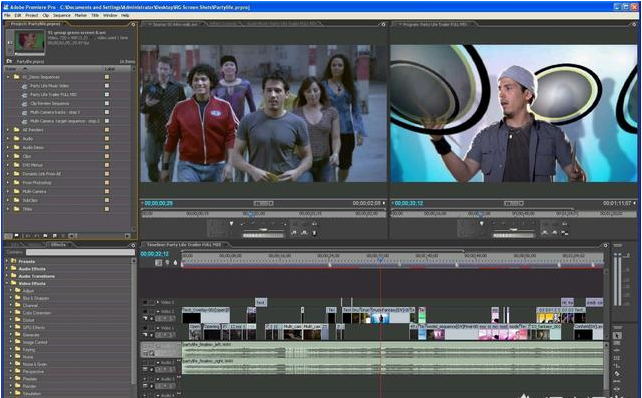Screen dimensions: 642x398
Task: Select the Track Select tool
Action: tap(617, 343)
